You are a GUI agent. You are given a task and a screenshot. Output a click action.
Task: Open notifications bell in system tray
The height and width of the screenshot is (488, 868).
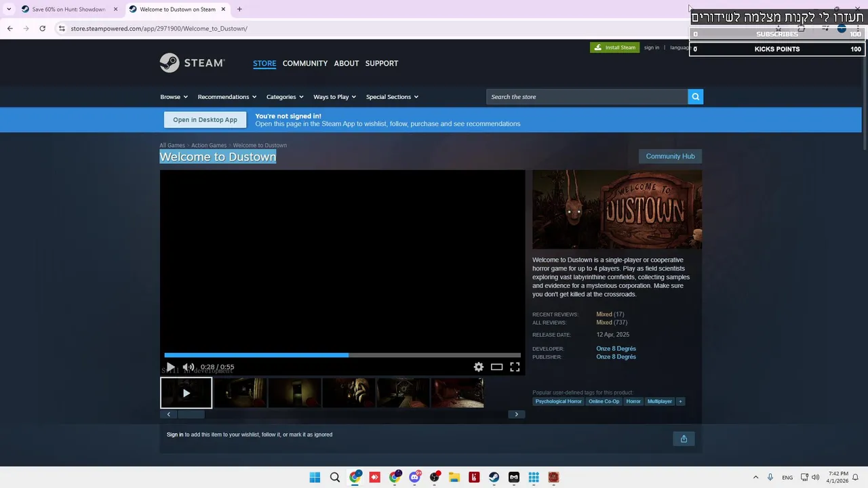pos(855,477)
